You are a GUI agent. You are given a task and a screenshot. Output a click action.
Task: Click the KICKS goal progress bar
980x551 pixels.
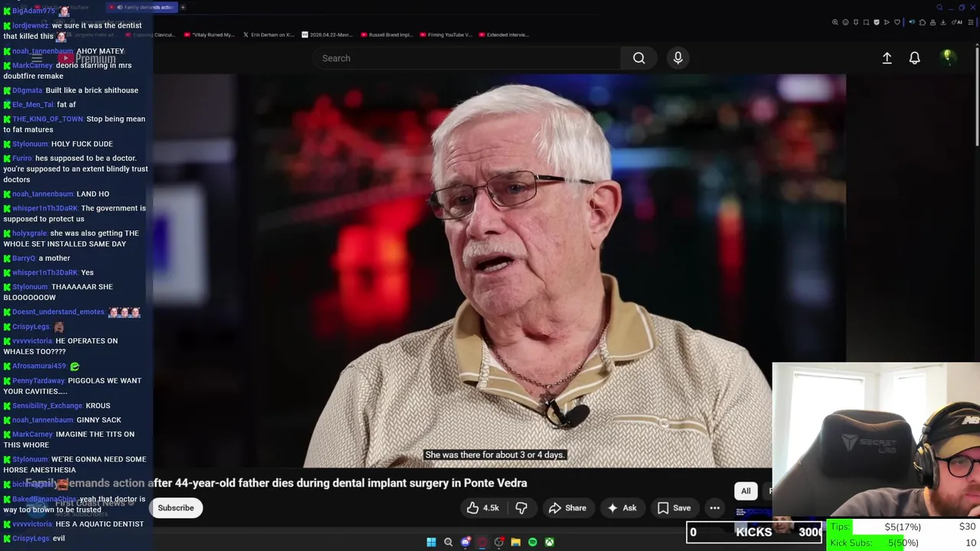click(x=754, y=532)
